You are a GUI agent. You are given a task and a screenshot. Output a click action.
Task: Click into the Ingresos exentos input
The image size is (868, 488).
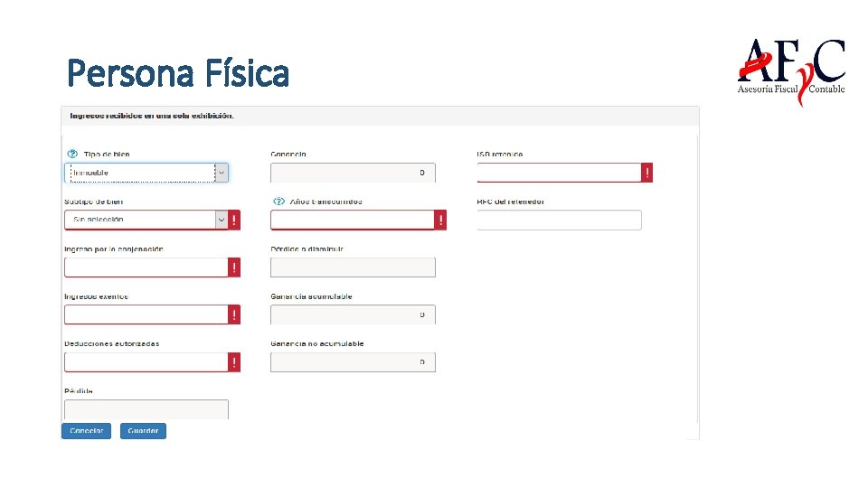pos(146,314)
